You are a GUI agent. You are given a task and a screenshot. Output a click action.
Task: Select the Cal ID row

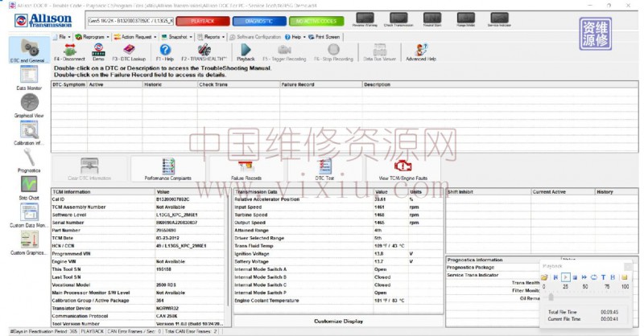pos(138,199)
